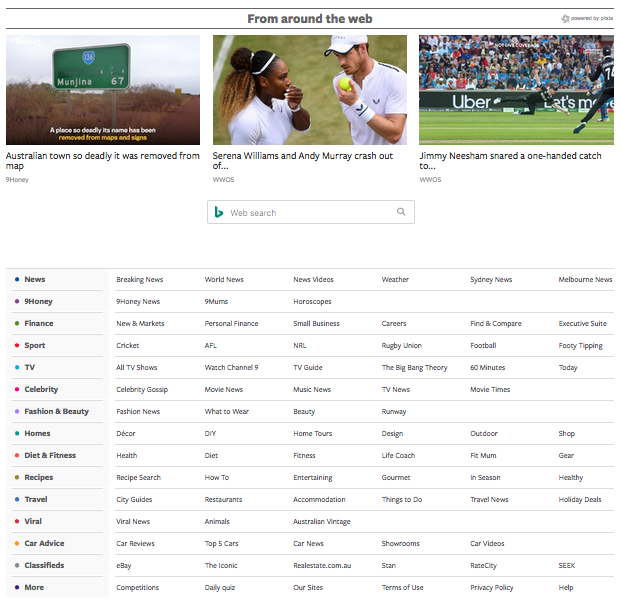Image resolution: width=622 pixels, height=612 pixels.
Task: Go to Breaking News
Action: click(x=140, y=280)
